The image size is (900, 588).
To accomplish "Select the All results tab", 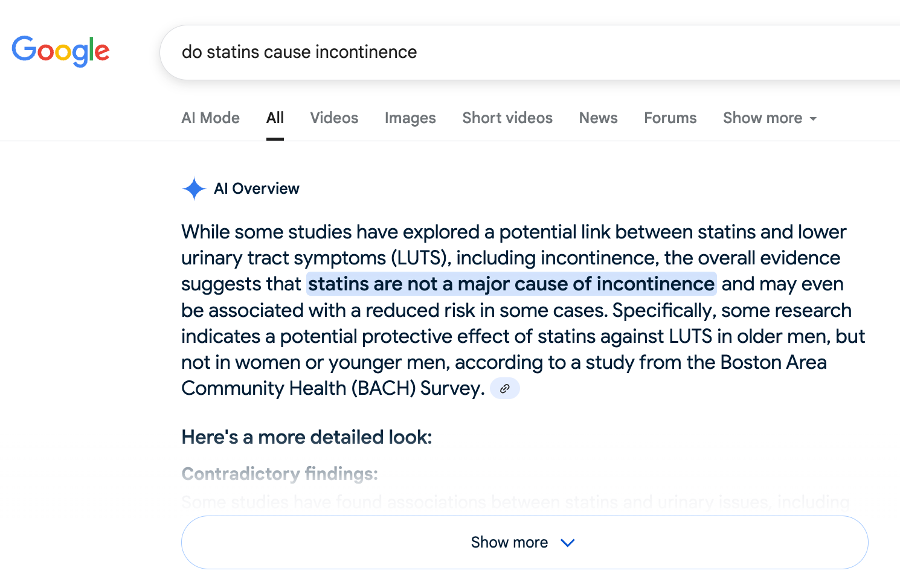I will pos(275,118).
